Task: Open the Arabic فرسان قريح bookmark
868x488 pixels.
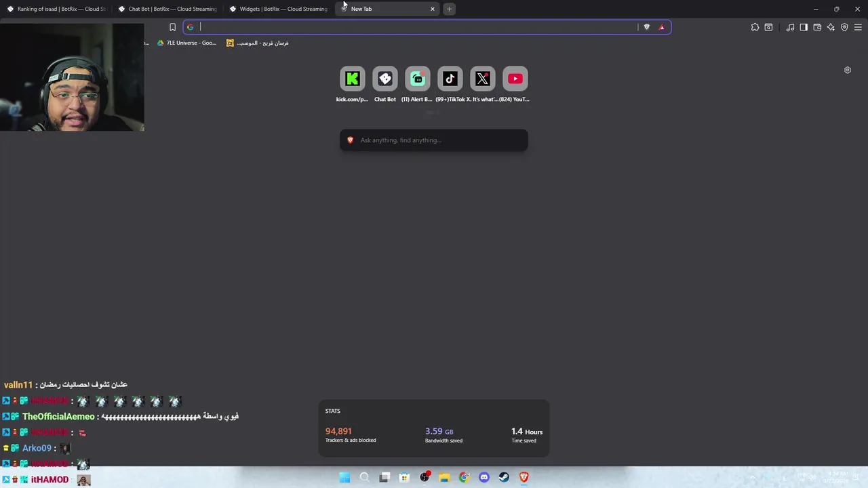Action: pyautogui.click(x=258, y=43)
